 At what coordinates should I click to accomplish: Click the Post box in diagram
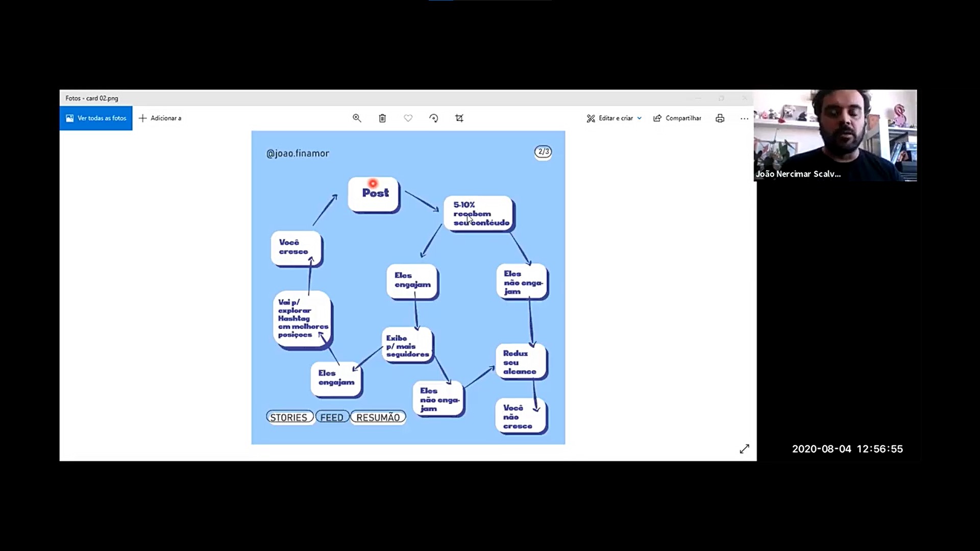click(x=374, y=194)
